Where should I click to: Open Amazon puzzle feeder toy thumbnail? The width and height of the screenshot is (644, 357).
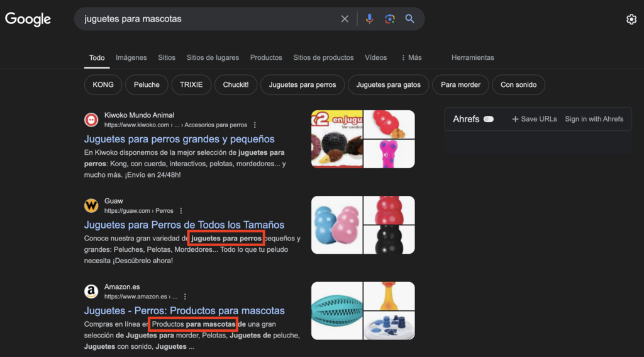389,326
